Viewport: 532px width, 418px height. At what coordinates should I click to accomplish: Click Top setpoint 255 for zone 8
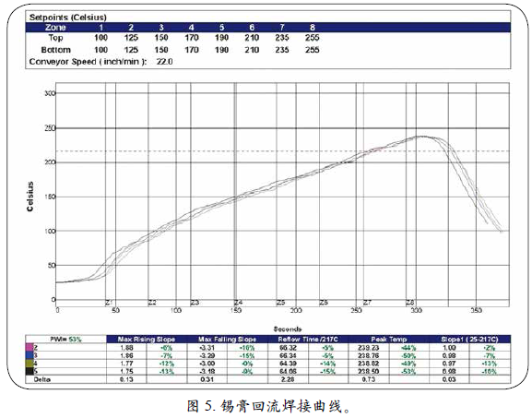click(313, 38)
